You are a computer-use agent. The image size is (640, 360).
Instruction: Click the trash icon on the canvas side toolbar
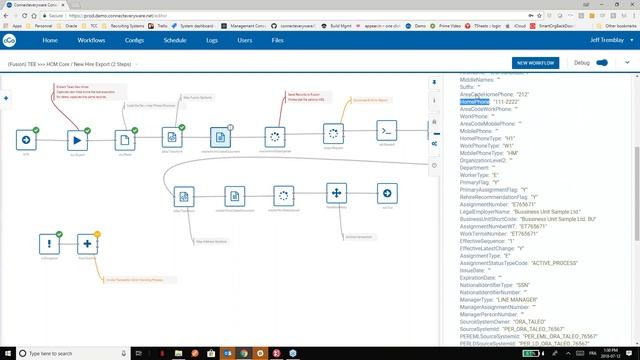tap(434, 122)
